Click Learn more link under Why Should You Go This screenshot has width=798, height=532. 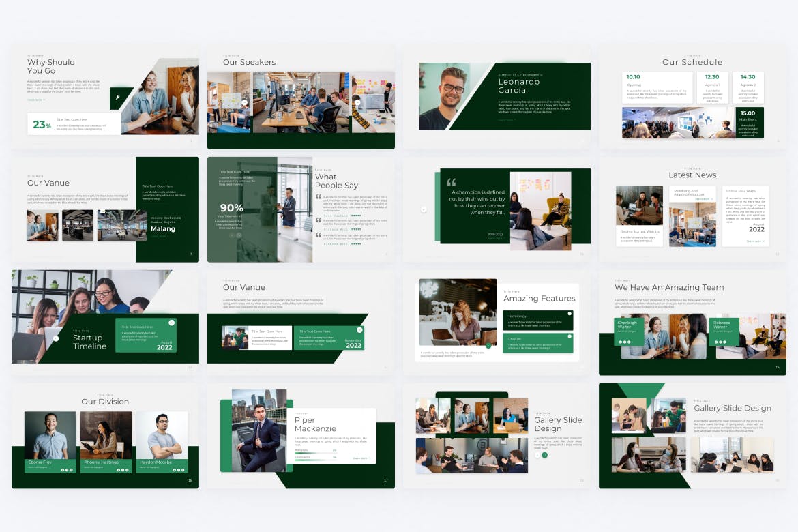tap(35, 100)
